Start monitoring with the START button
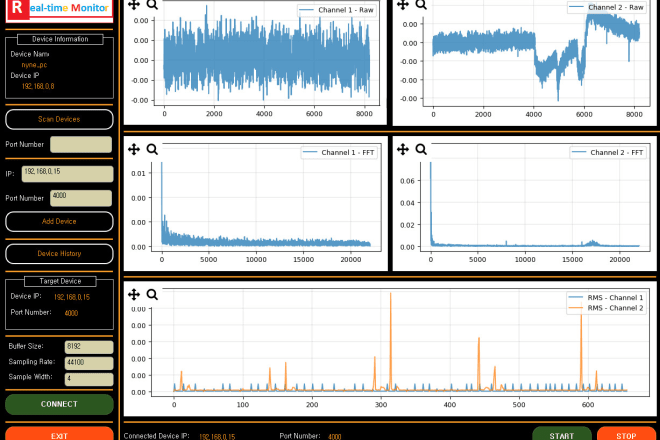The height and width of the screenshot is (440, 660). pyautogui.click(x=561, y=435)
